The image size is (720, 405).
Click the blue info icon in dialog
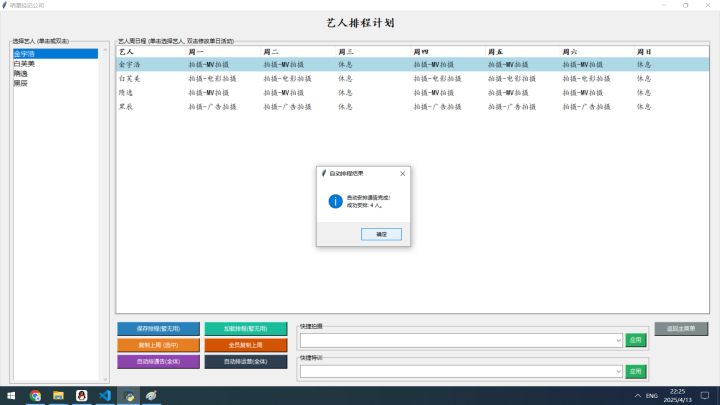[x=335, y=201]
